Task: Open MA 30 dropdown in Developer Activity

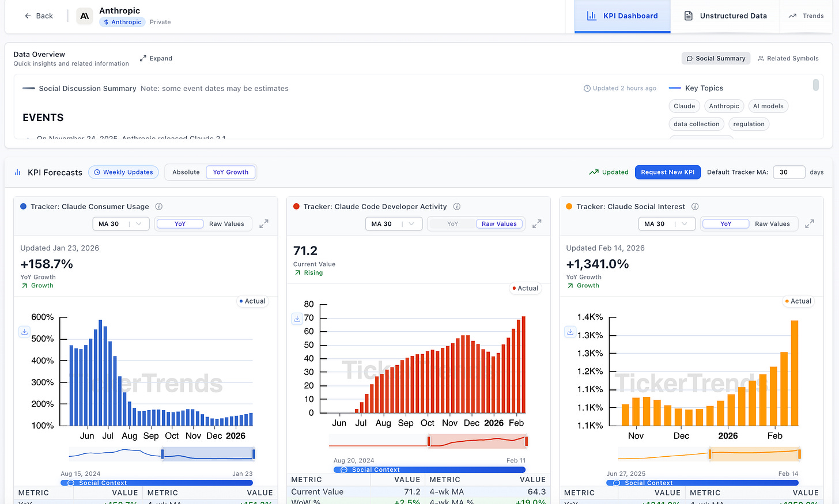Action: click(x=394, y=224)
